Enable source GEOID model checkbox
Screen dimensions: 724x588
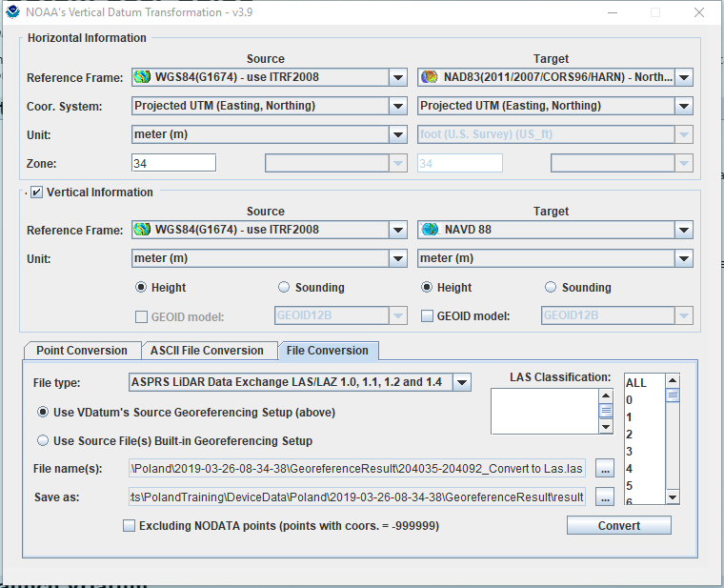click(141, 316)
